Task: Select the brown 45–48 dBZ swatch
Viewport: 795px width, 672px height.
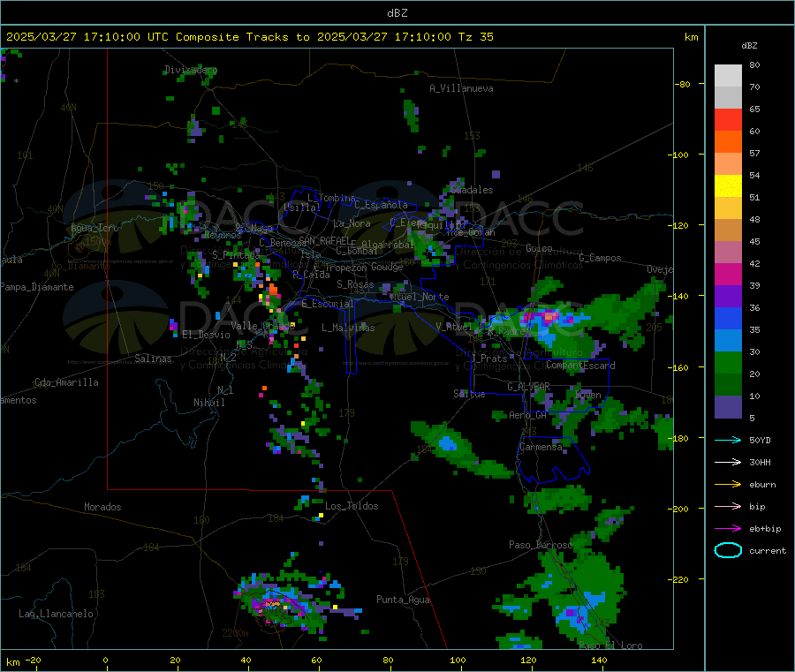Action: click(x=728, y=230)
